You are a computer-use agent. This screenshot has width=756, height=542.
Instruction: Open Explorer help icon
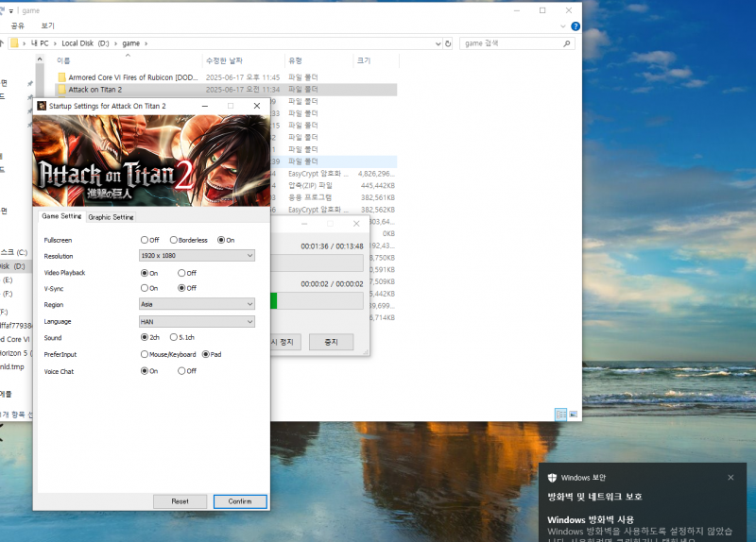(576, 26)
